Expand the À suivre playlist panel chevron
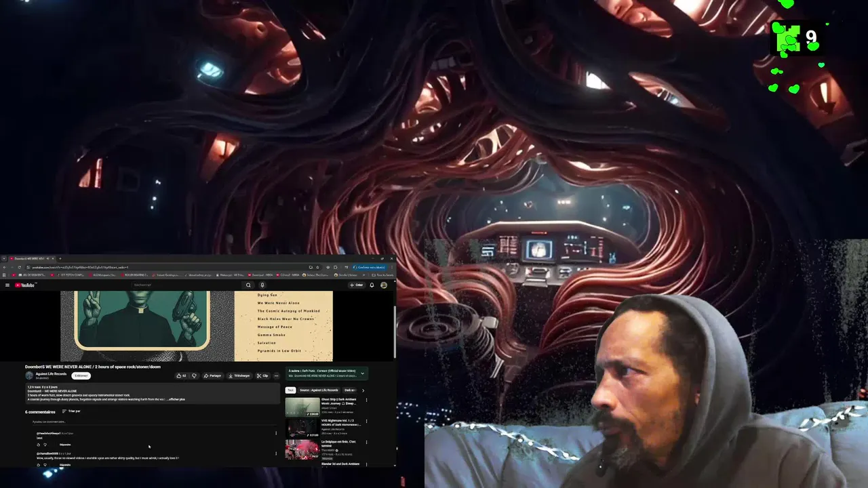Screen dimensions: 868x488 coord(363,373)
